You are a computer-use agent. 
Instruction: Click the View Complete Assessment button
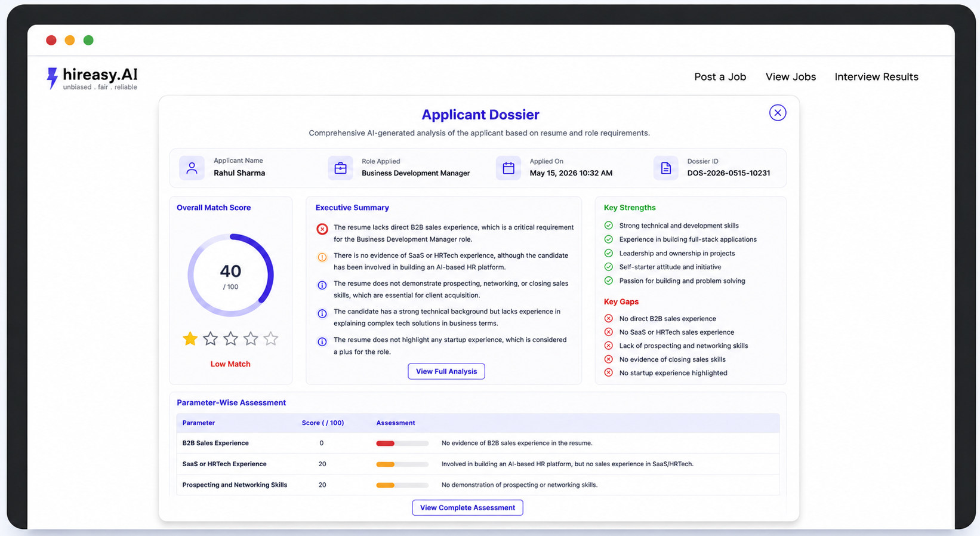click(467, 508)
